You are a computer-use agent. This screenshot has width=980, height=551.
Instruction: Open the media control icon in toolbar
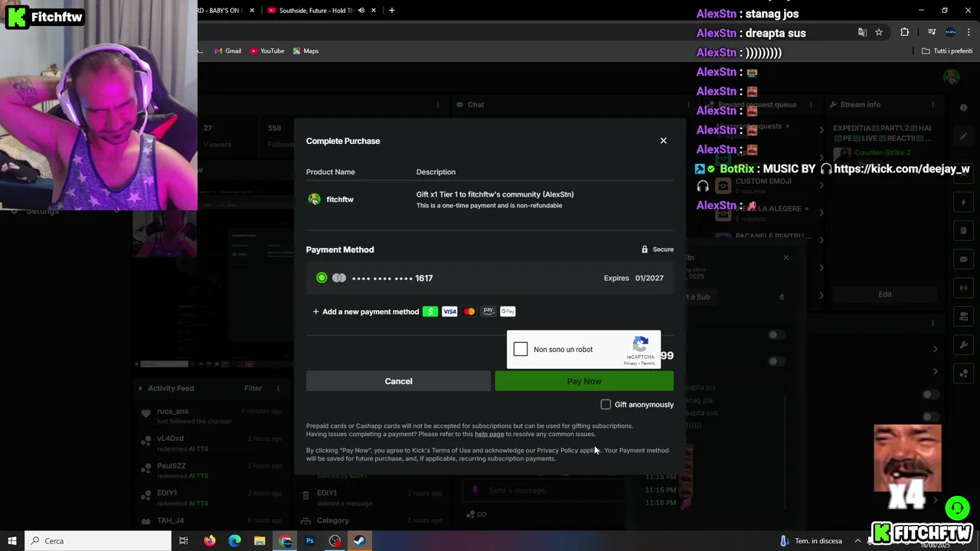(932, 32)
